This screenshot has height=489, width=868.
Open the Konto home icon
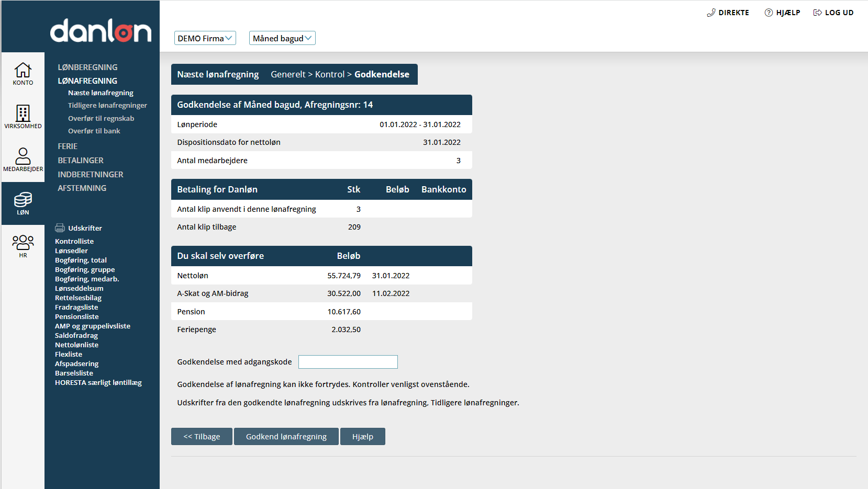(x=23, y=70)
